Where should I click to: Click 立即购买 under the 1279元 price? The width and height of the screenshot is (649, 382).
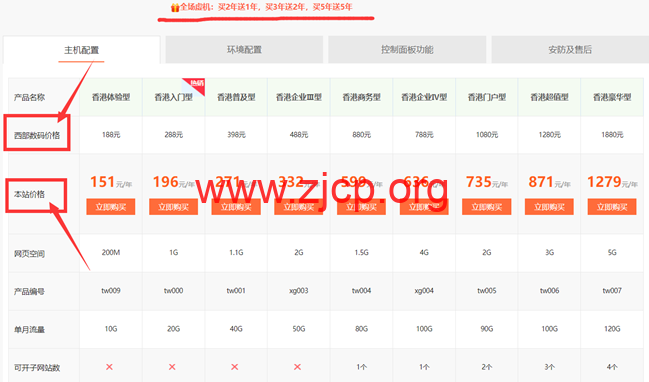tap(612, 207)
